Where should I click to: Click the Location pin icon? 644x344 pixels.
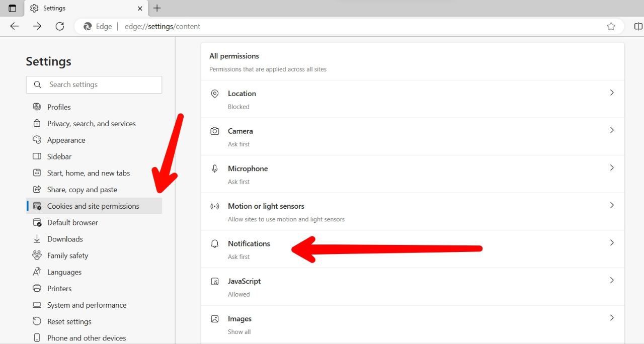215,93
